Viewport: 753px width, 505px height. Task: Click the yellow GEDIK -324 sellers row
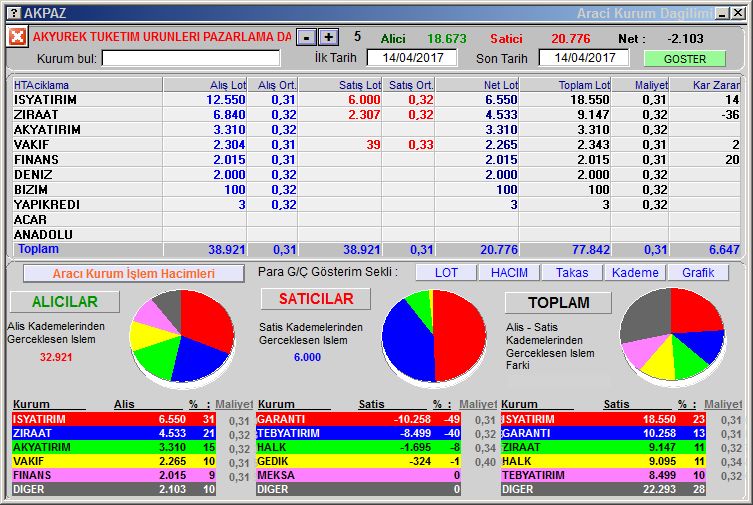click(358, 461)
